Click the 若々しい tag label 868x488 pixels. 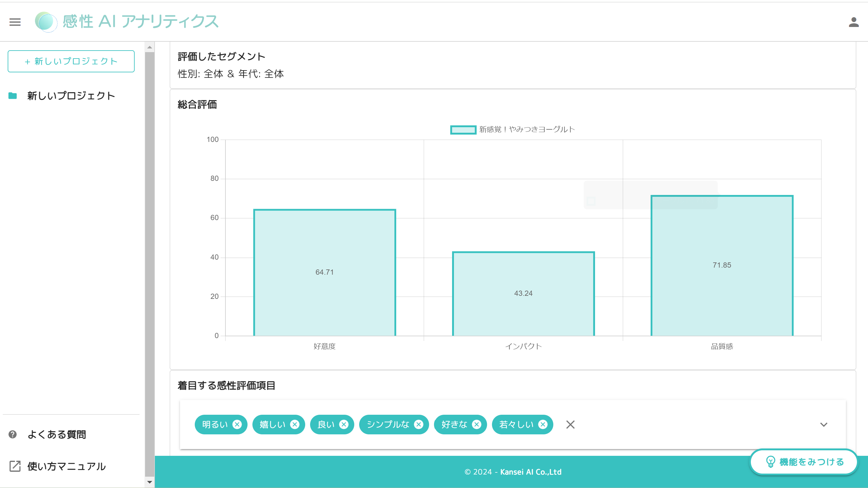coord(516,425)
